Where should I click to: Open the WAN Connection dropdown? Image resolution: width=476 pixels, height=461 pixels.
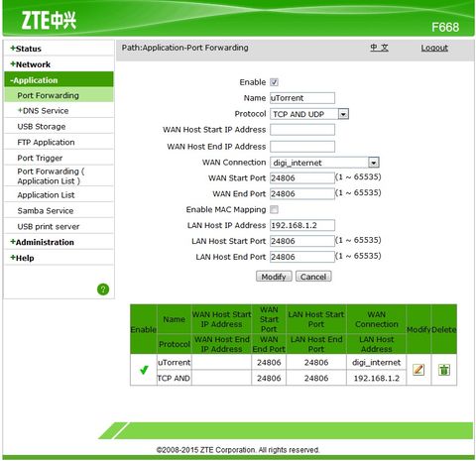tap(324, 163)
